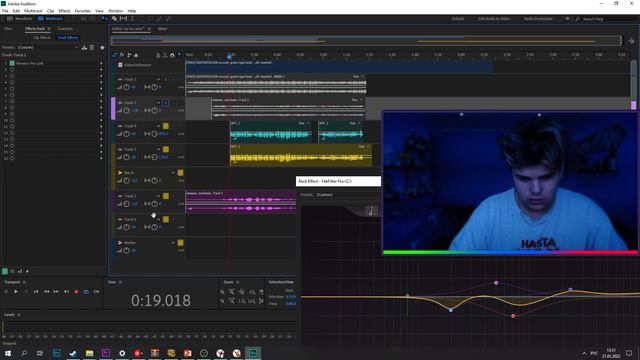Screen dimensions: 640x360
Task: Toggle the Effects Rack main power button
Action: [4, 271]
